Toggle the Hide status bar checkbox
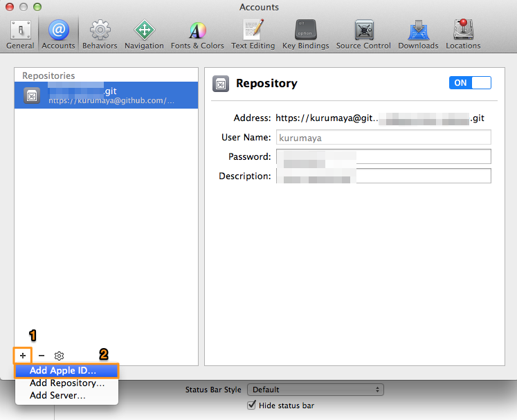This screenshot has width=517, height=420. [252, 405]
